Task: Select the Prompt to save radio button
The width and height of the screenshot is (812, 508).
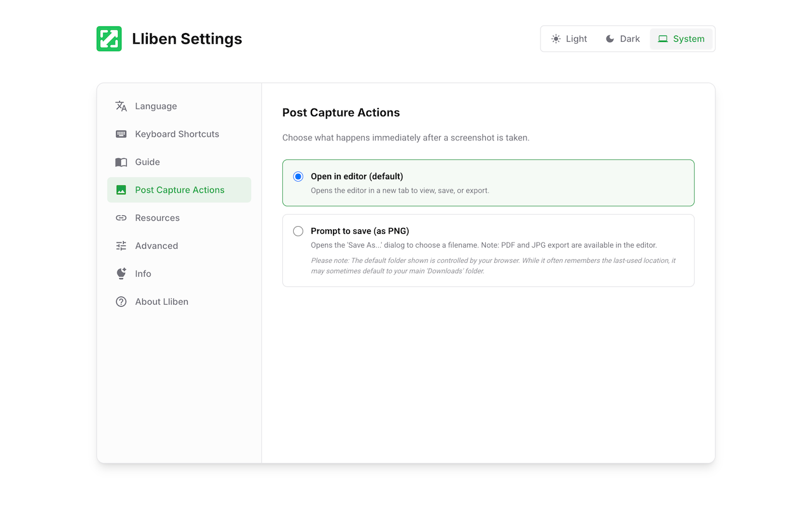Action: coord(298,231)
